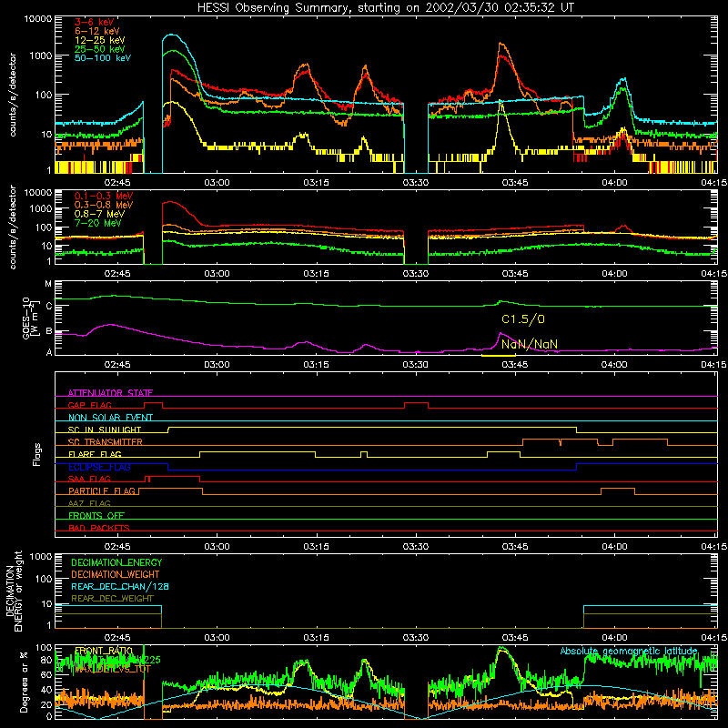Click the NaN/NaN annotation in GOES panel

(x=530, y=345)
